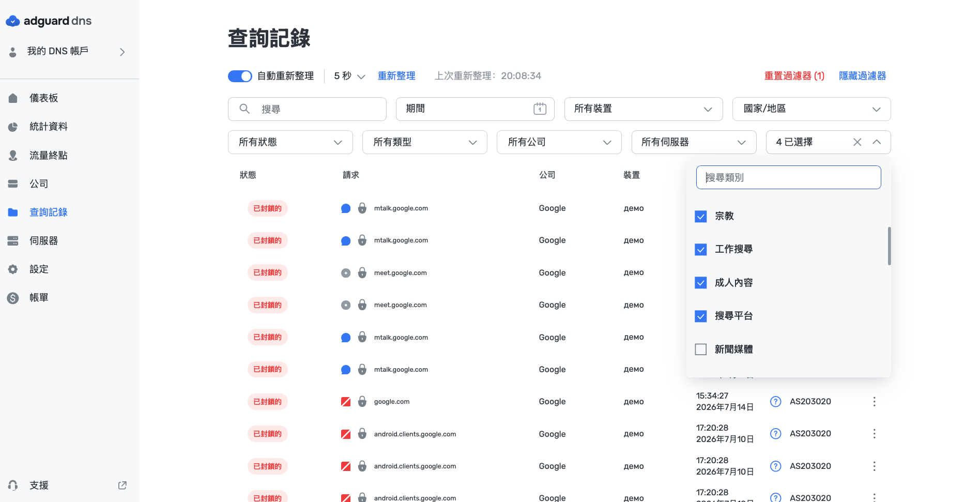Open the three-dot menu for first android.clients row
This screenshot has height=502, width=980.
click(874, 434)
